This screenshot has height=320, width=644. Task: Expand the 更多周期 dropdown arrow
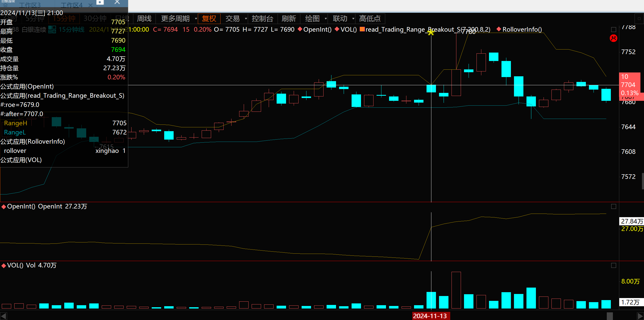[196, 19]
